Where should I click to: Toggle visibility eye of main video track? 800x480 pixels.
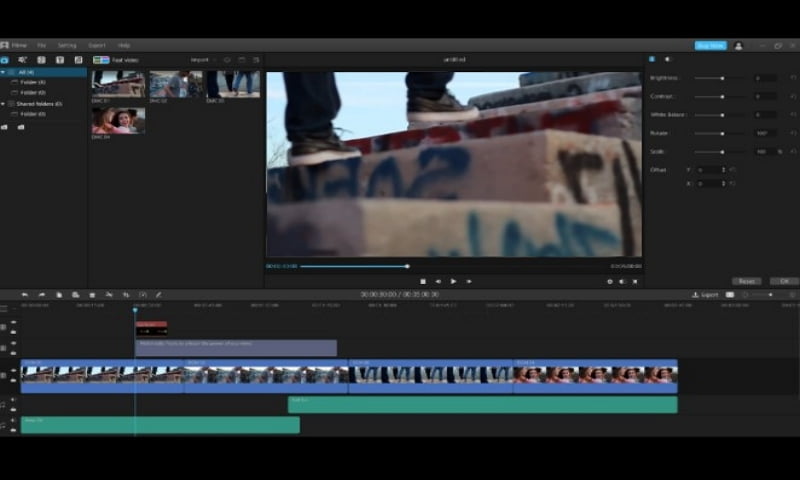[x=13, y=371]
